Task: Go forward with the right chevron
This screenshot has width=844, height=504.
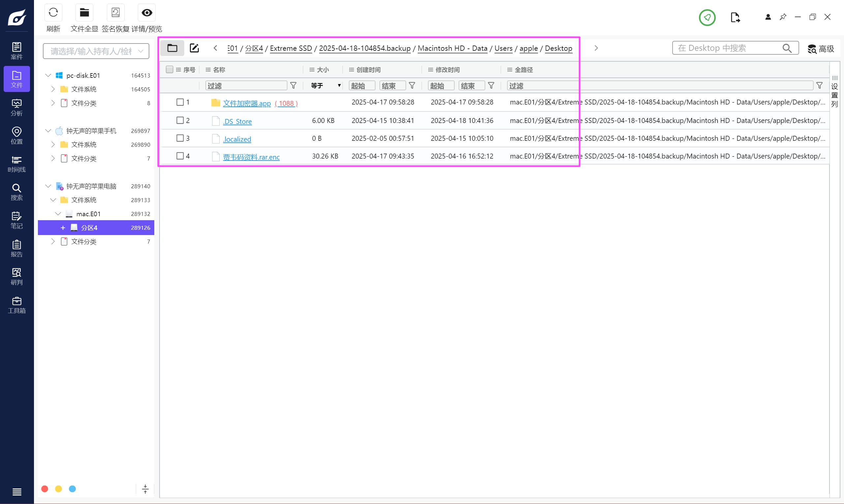Action: 596,48
